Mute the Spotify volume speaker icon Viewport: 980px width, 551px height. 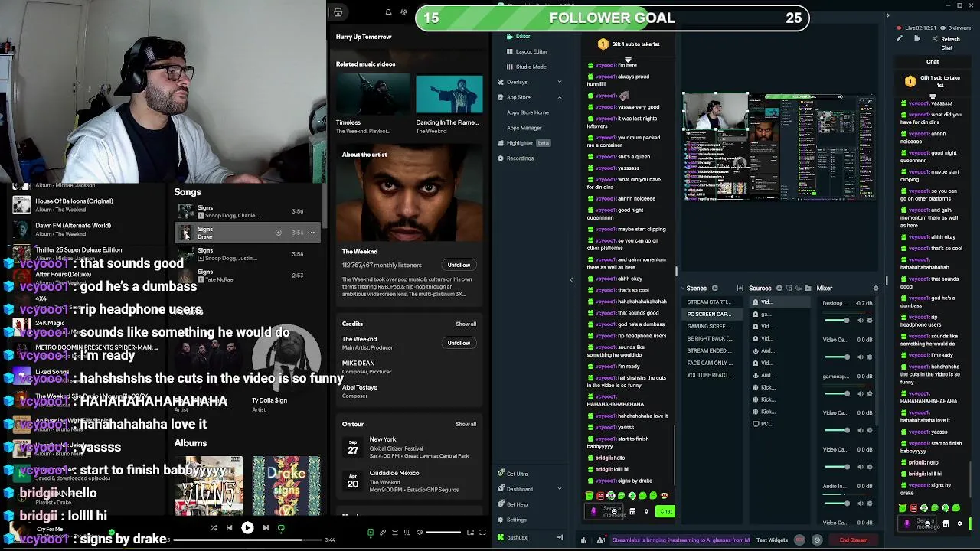420,533
